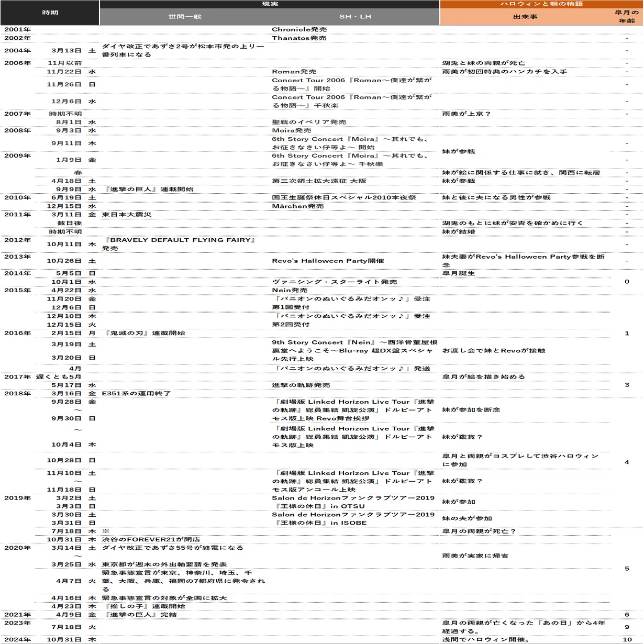Select the 聖戦のイベリア発売 cell
Screen dimensions: 644x644
(x=309, y=123)
